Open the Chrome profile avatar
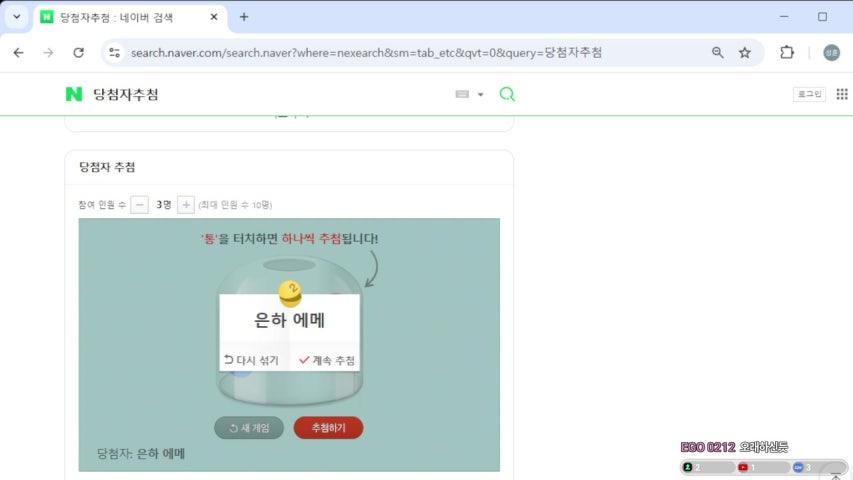The image size is (853, 480). click(x=831, y=53)
